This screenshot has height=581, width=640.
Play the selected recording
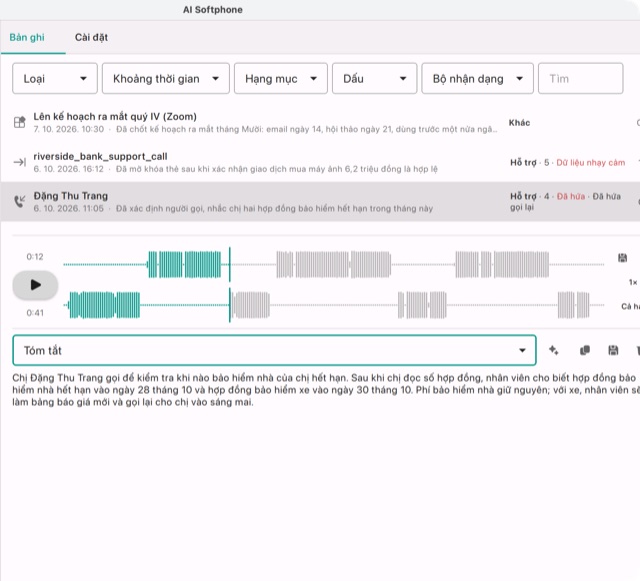(35, 285)
